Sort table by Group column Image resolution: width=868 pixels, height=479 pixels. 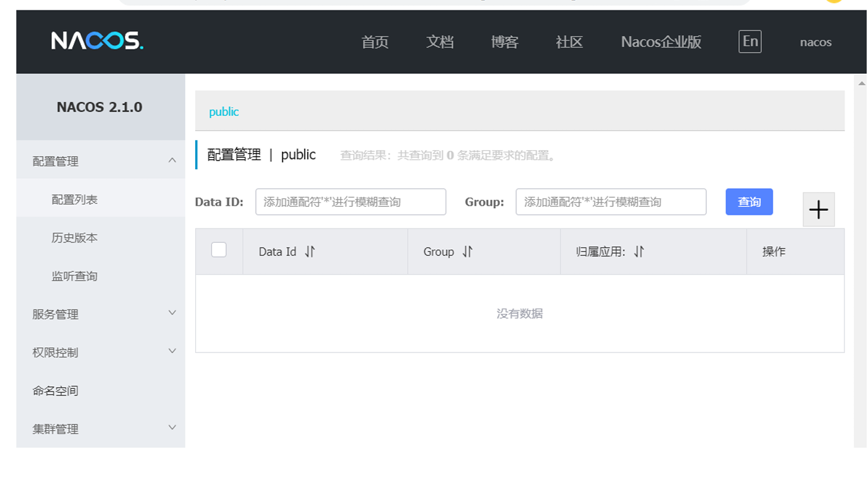pyautogui.click(x=467, y=252)
